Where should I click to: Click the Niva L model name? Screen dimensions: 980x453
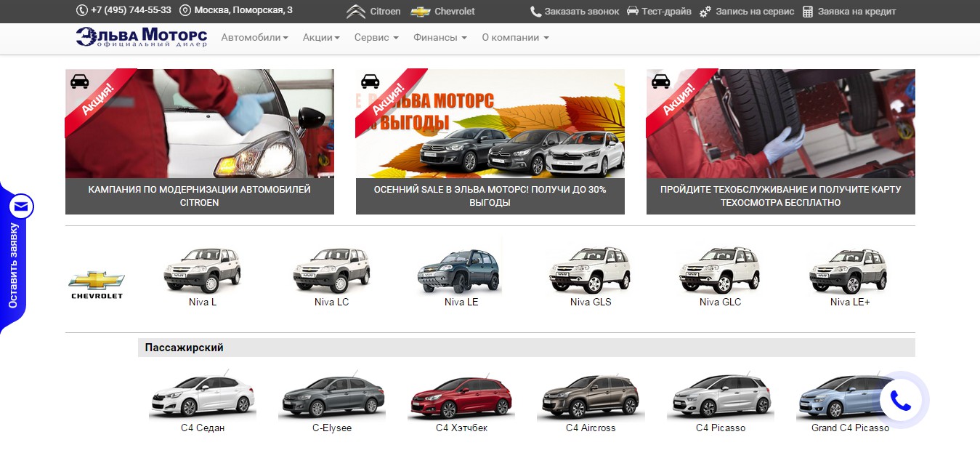(203, 302)
